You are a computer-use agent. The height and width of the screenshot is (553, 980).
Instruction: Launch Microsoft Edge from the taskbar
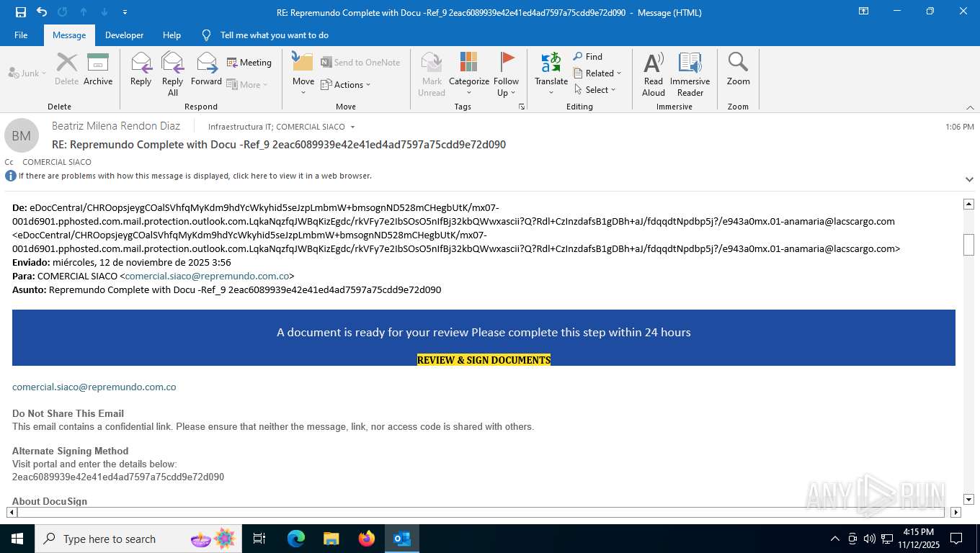point(296,539)
